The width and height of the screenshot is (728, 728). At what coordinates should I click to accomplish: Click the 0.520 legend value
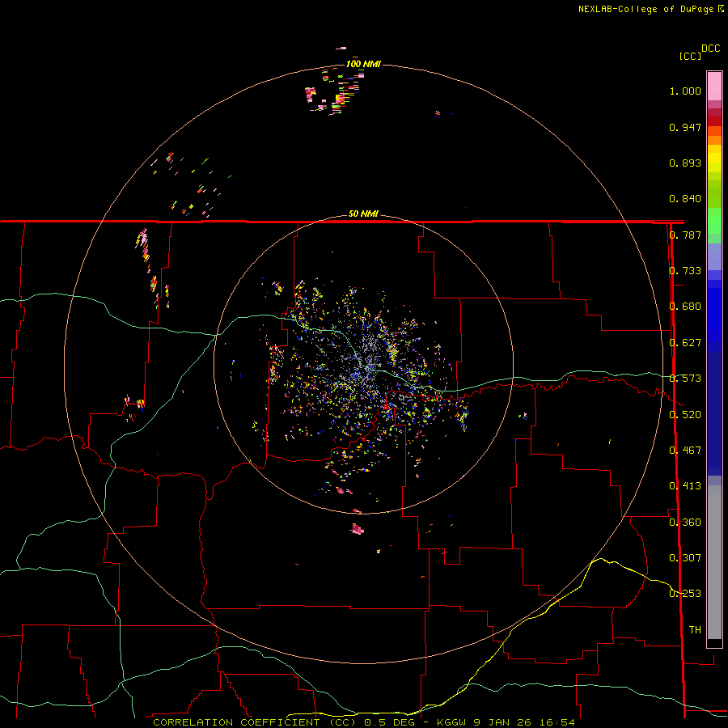point(685,415)
